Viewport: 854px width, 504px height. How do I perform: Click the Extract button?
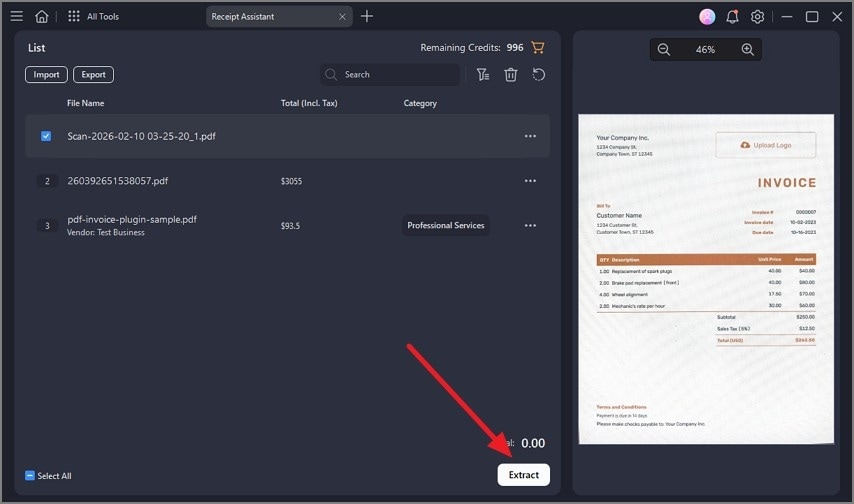pos(523,475)
